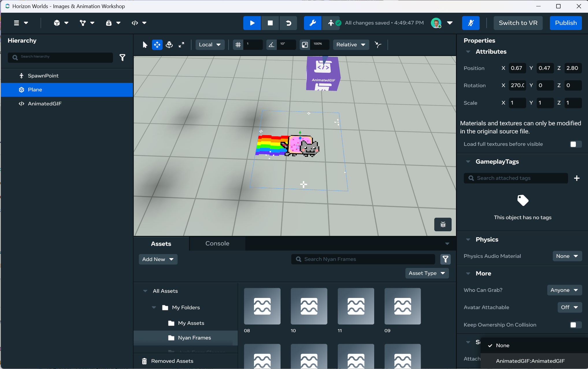Toggle grid snapping icon

[238, 45]
